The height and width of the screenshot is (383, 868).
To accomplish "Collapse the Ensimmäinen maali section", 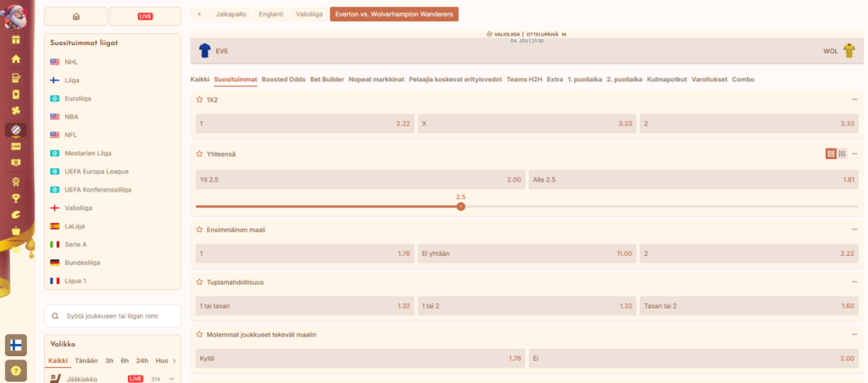I will (x=854, y=229).
